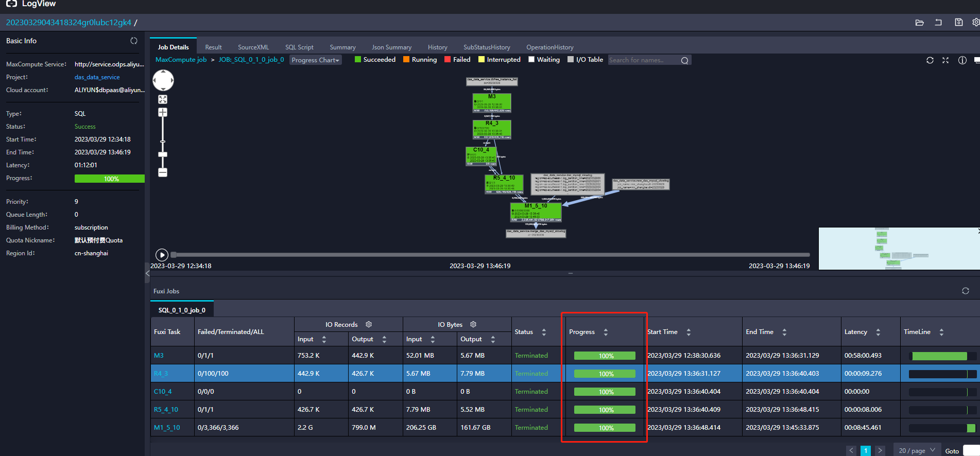The width and height of the screenshot is (980, 456).
Task: Click the open folder icon in header
Action: coord(919,23)
